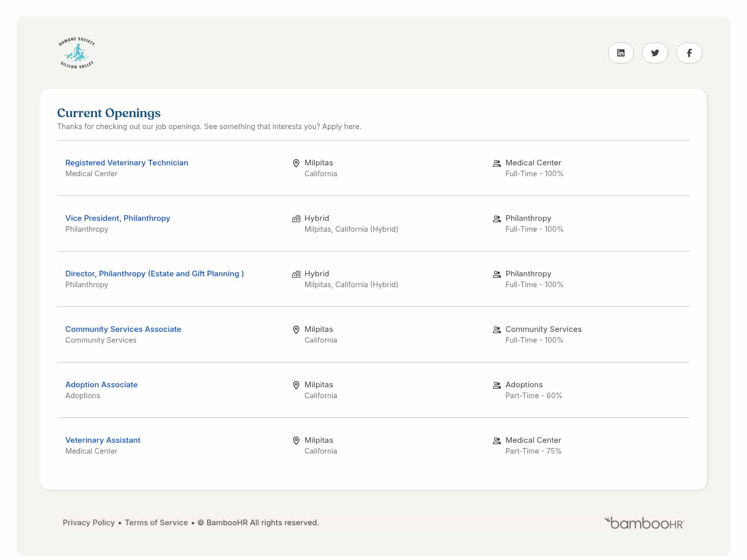Viewport: 747px width, 560px height.
Task: View the Veterinary Assistant position
Action: [103, 440]
